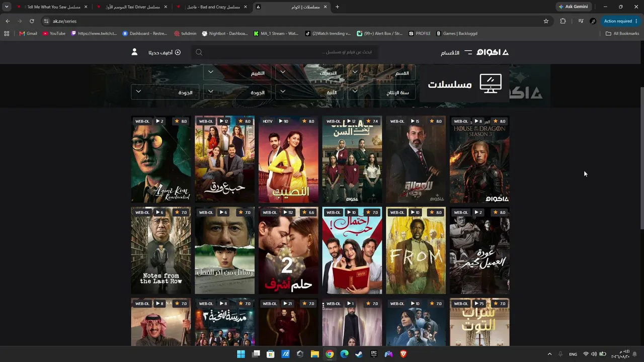The image size is (644, 362).
Task: Open the House of the Dragon Season 3 poster
Action: pos(479,159)
